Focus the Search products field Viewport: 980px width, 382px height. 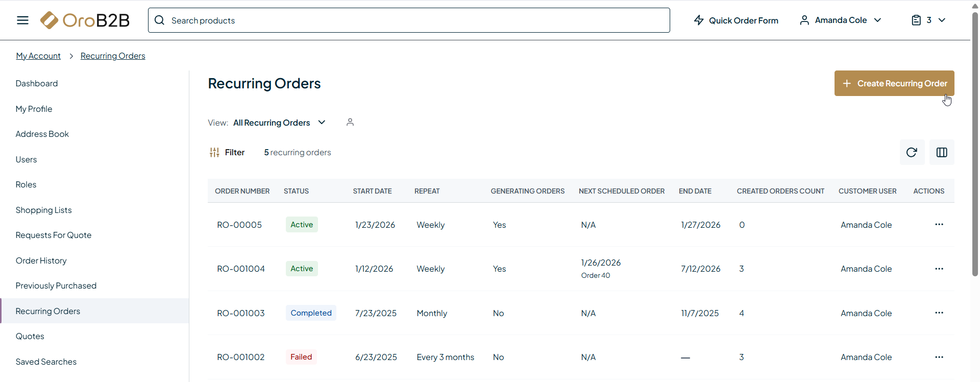408,20
